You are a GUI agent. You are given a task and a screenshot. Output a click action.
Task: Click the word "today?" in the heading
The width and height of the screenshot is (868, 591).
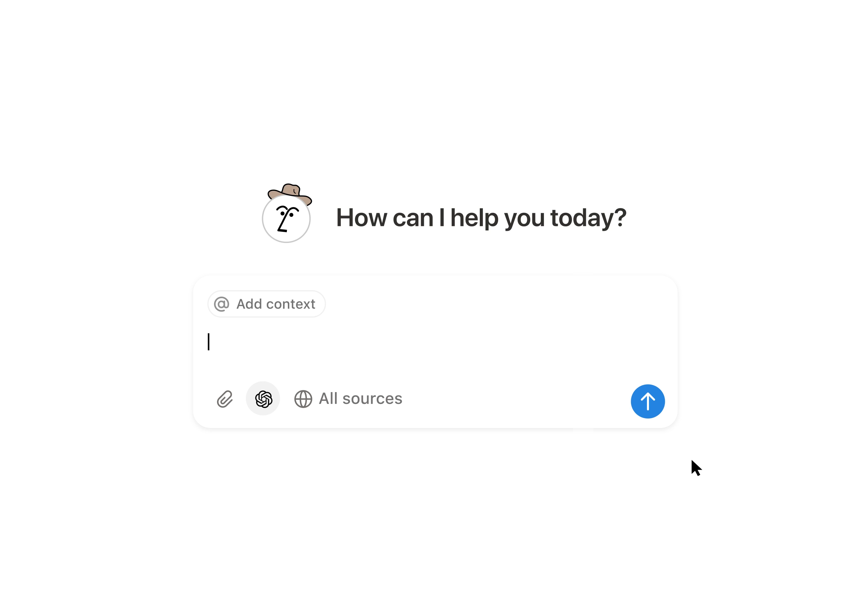click(x=588, y=218)
